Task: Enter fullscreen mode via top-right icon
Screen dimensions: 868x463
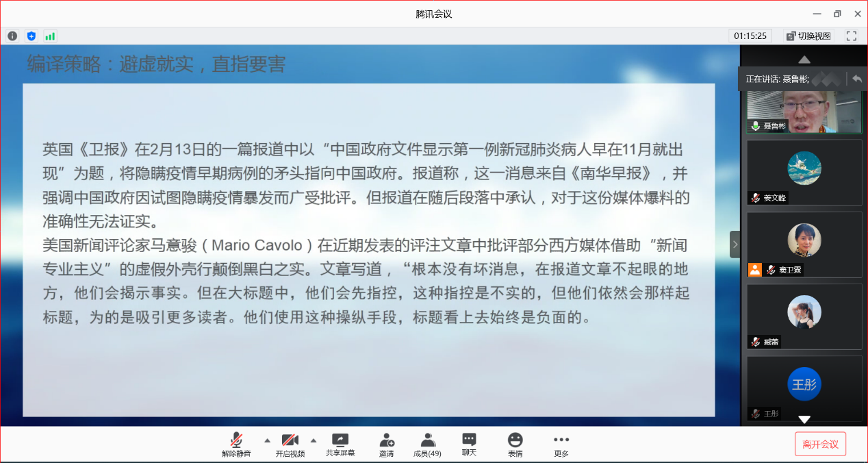Action: 852,36
